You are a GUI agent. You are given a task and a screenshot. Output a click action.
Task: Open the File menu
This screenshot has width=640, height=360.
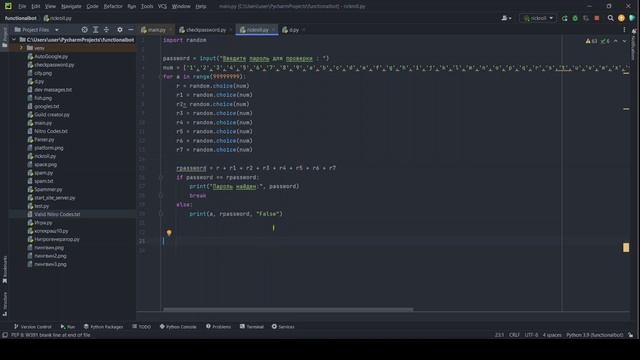point(22,6)
